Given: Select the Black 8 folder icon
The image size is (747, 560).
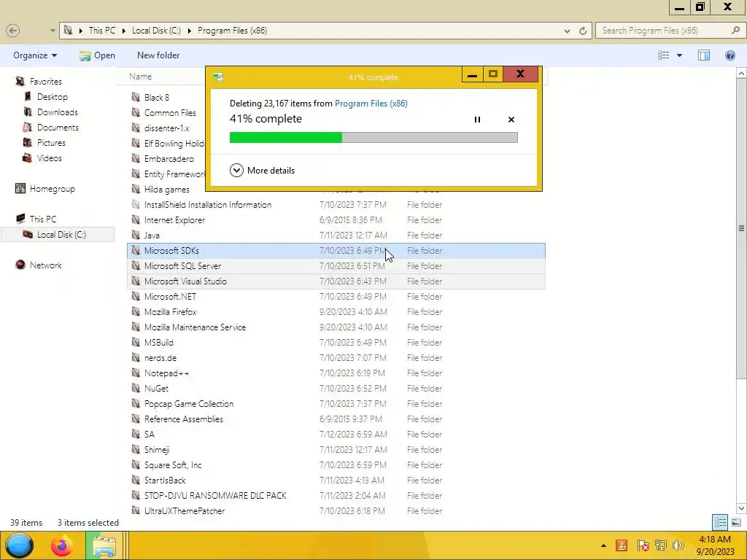Looking at the screenshot, I should tap(136, 97).
